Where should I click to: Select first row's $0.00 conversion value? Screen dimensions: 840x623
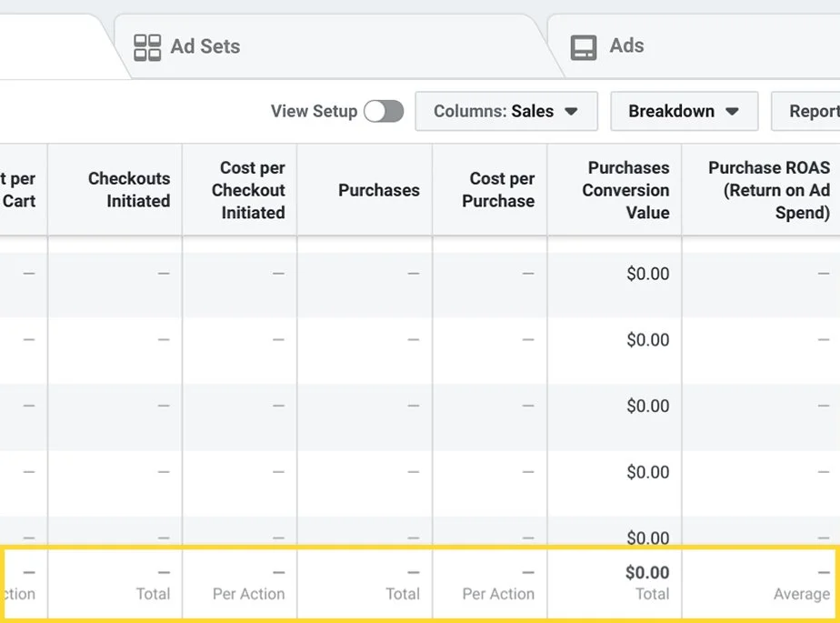tap(647, 274)
